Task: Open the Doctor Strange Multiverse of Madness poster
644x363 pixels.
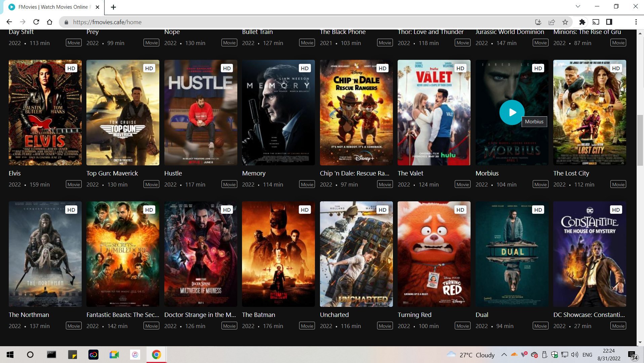Action: 201,254
